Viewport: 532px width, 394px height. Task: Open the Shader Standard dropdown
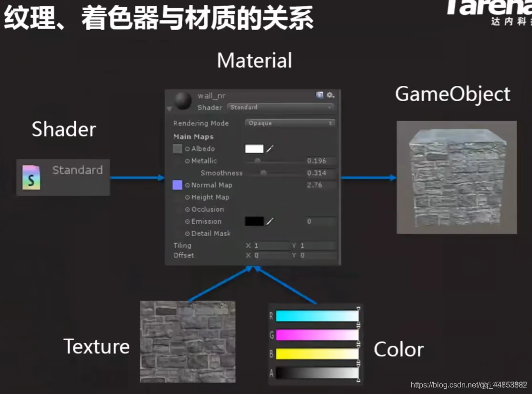(x=280, y=107)
